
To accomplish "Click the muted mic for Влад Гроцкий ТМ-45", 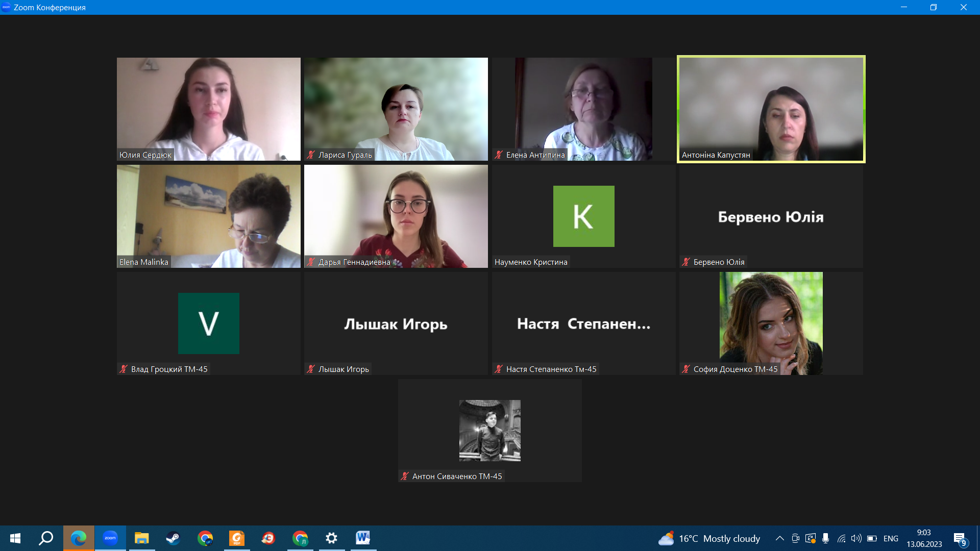I will 124,369.
